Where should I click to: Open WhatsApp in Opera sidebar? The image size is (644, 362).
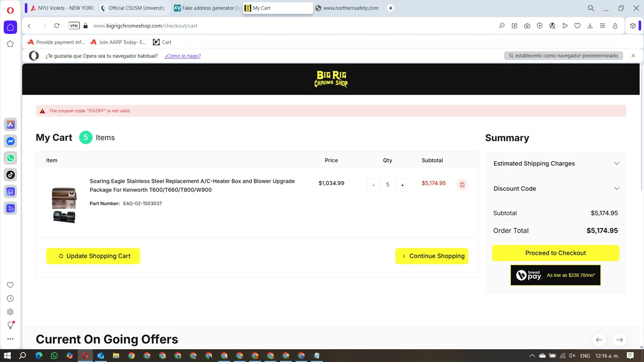click(10, 158)
